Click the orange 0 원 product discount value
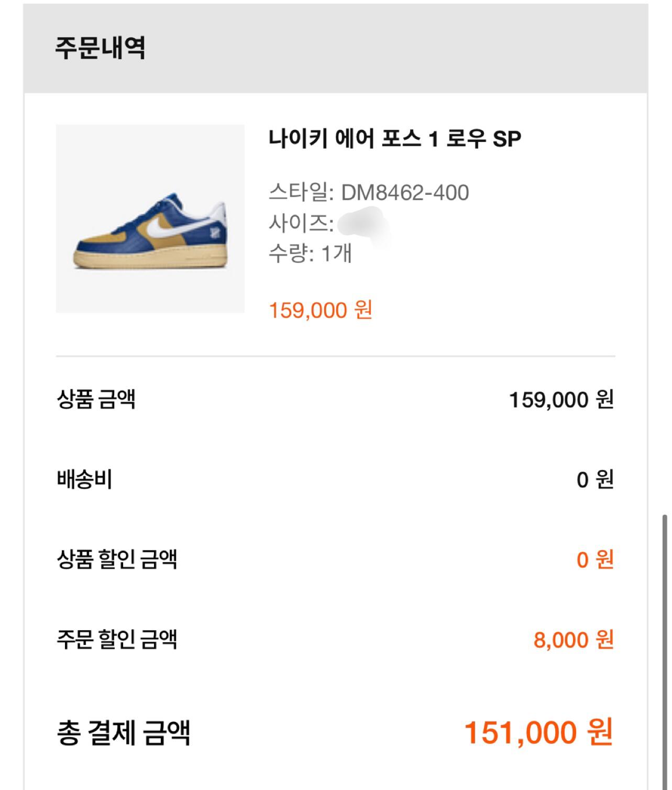 (594, 560)
